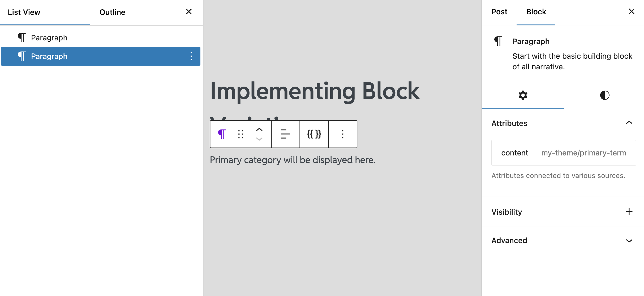Screen dimensions: 644x296
Task: Click the pilcrow icon beside first Paragraph item
Action: tap(22, 37)
